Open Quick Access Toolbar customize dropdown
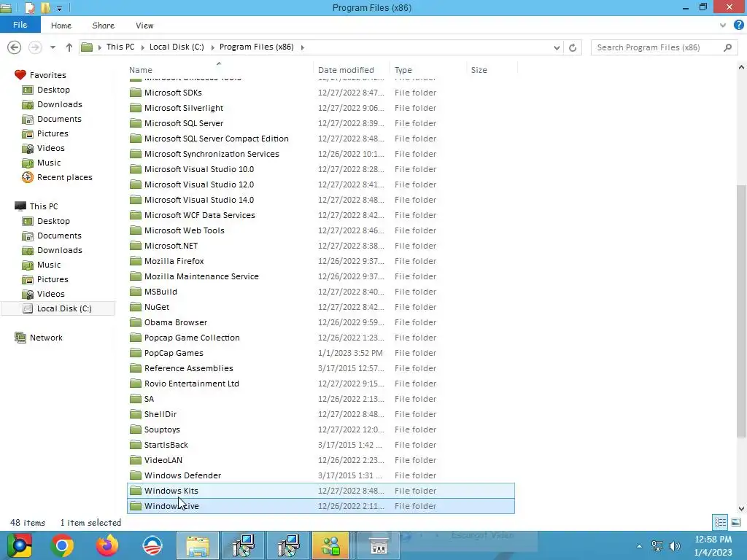The height and width of the screenshot is (560, 747). click(59, 8)
